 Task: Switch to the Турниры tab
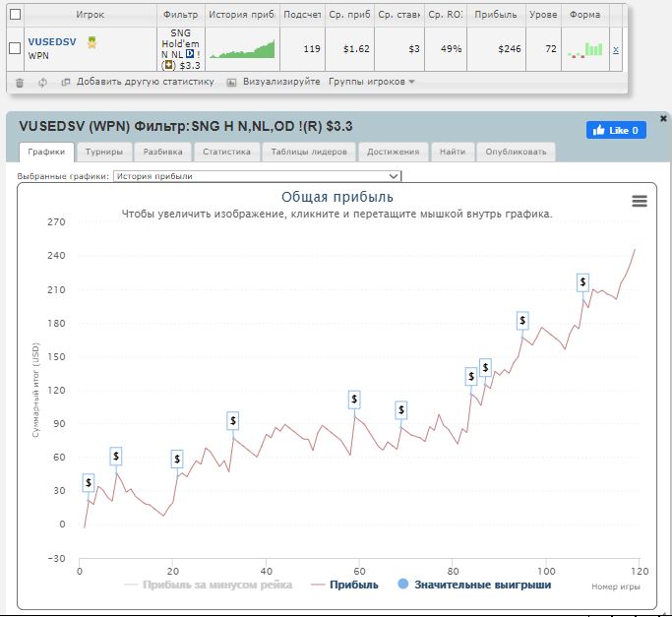click(103, 153)
